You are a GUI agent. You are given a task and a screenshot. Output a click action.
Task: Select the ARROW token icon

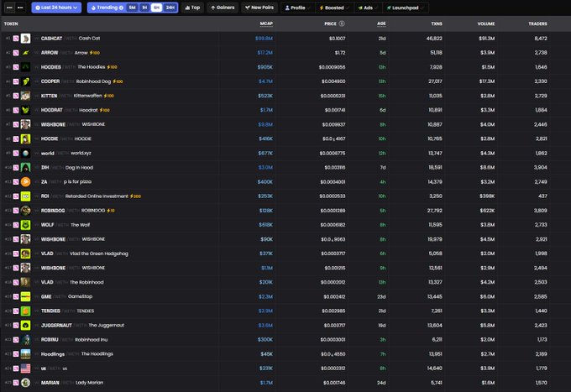25,53
